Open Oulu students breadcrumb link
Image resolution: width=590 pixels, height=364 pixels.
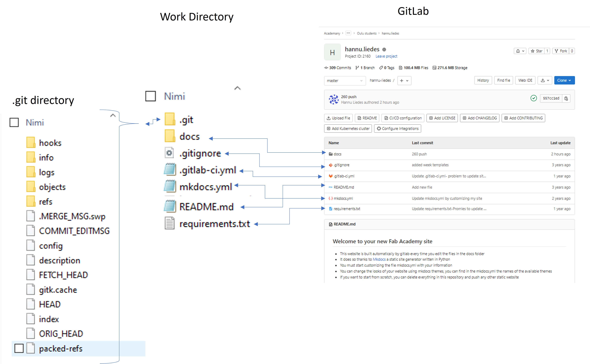[367, 33]
